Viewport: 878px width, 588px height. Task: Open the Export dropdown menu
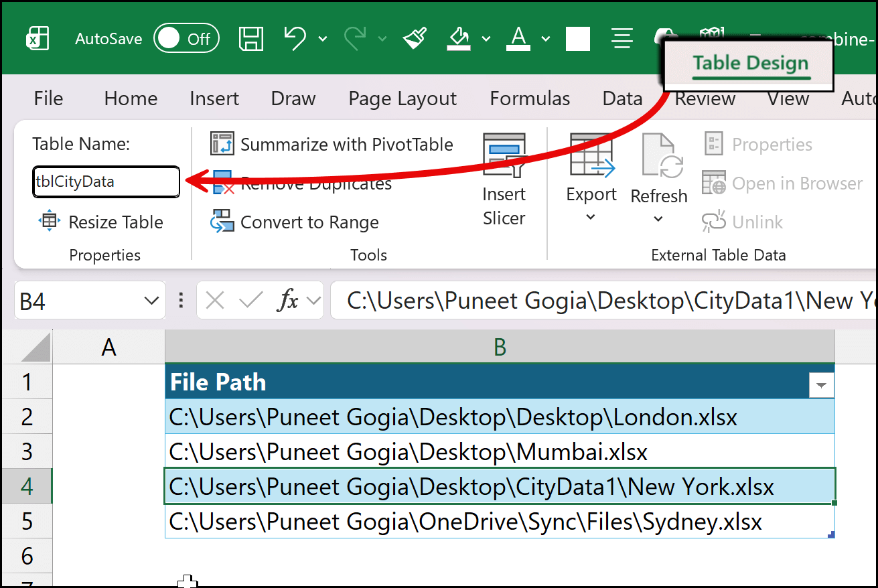[x=591, y=217]
